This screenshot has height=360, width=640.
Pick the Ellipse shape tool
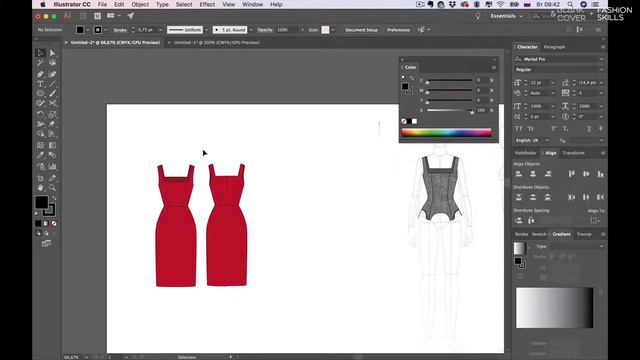pyautogui.click(x=40, y=93)
